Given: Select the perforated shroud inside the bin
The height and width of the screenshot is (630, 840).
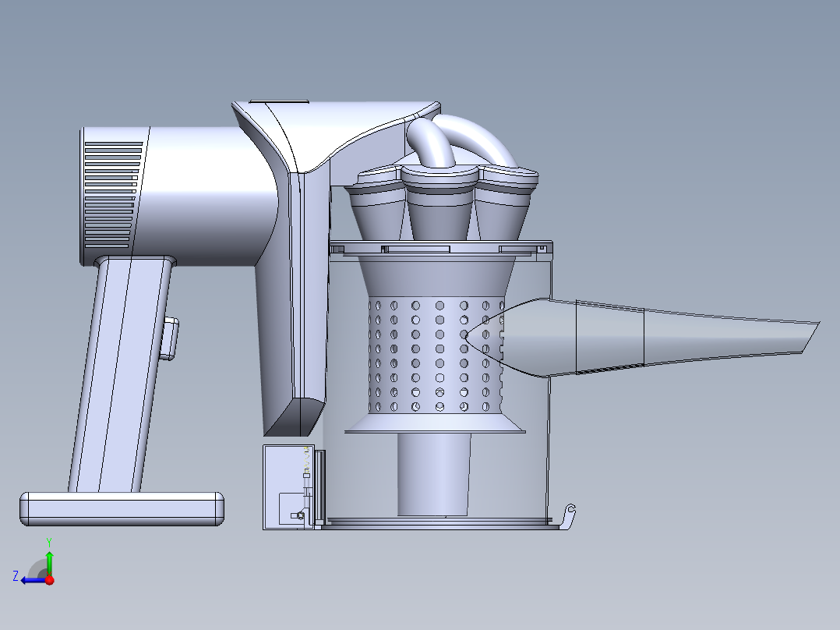Looking at the screenshot, I should tap(436, 355).
